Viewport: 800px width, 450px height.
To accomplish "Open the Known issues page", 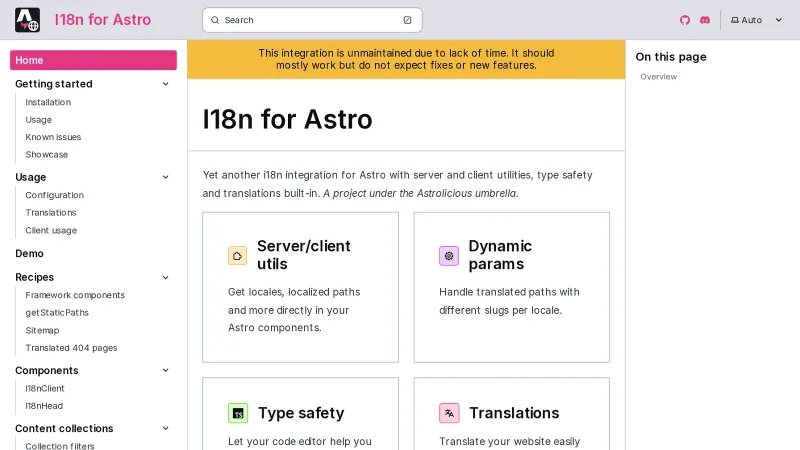I will [53, 137].
